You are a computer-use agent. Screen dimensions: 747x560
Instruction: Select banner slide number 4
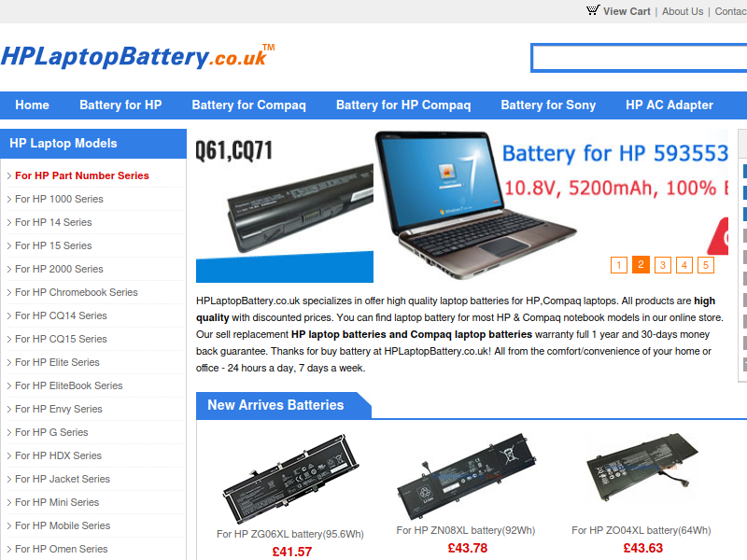pos(684,265)
